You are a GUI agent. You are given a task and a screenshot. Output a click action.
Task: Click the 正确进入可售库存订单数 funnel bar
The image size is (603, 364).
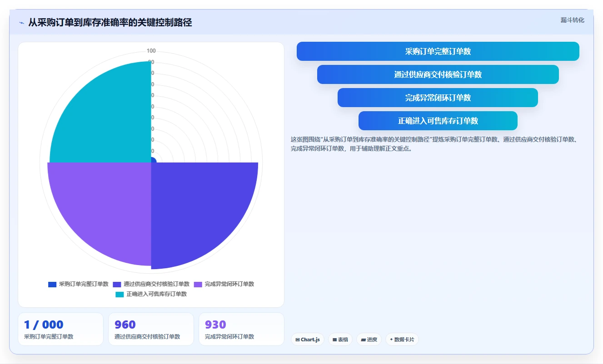point(438,121)
